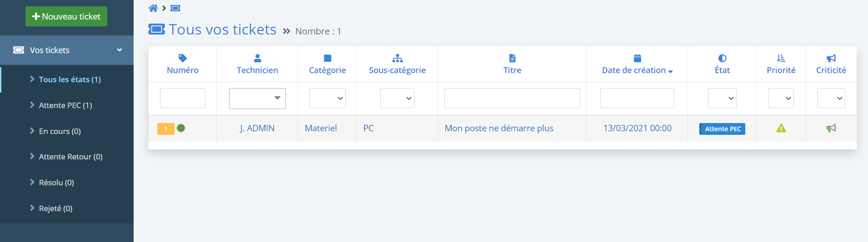Sort by État half-circle icon header
This screenshot has height=242, width=868.
[x=722, y=58]
